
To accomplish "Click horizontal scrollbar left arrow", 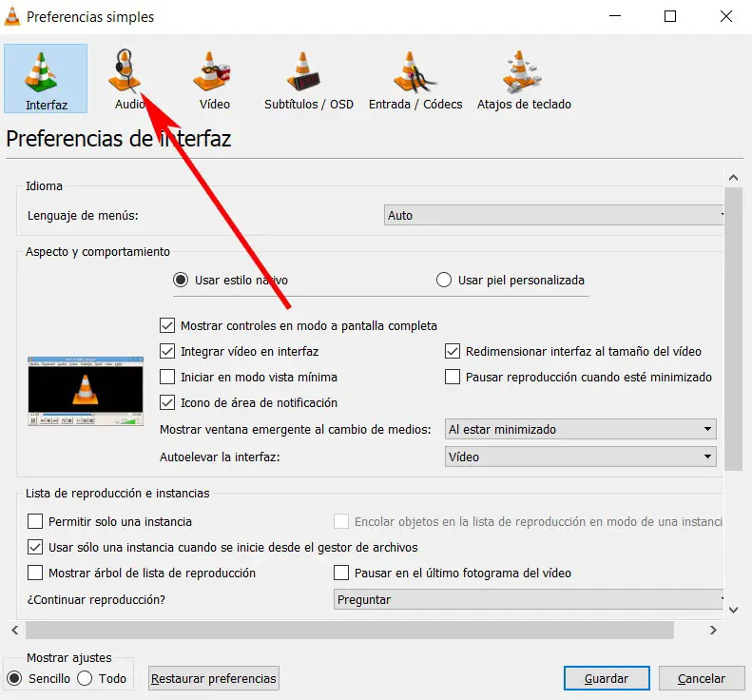I will coord(15,630).
